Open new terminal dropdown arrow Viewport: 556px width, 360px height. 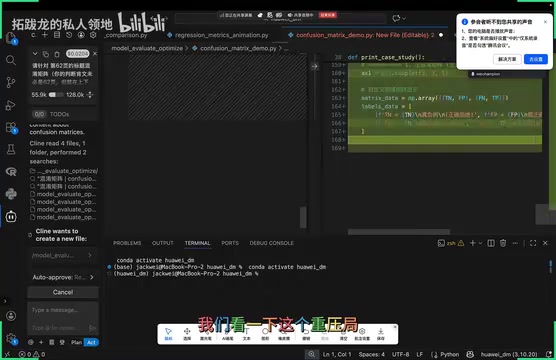point(480,243)
